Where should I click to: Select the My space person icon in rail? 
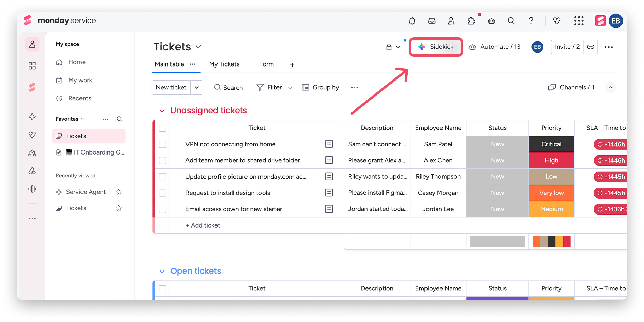point(32,44)
